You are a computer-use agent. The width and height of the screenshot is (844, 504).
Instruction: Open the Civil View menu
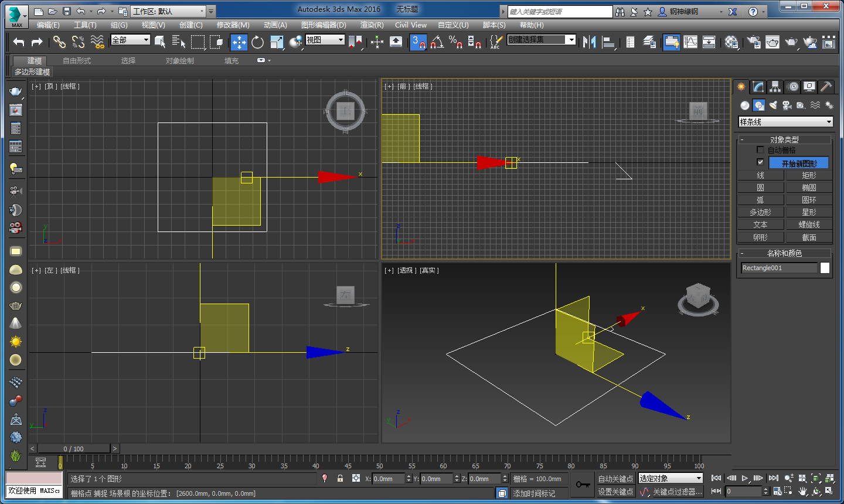pyautogui.click(x=410, y=25)
